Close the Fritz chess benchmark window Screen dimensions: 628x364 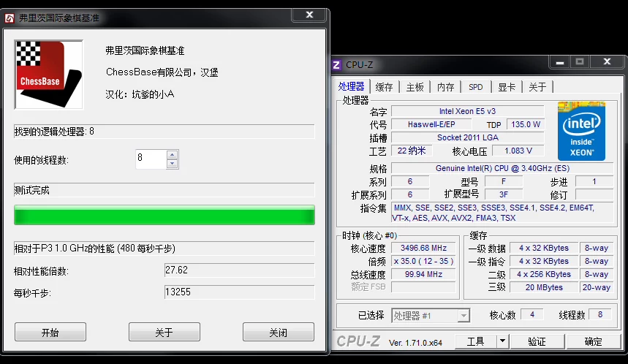309,15
